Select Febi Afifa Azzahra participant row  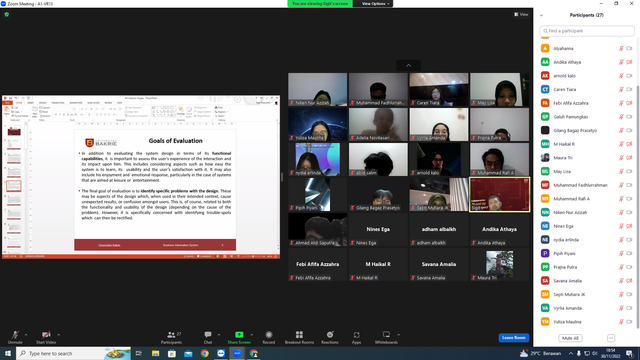tap(587, 103)
